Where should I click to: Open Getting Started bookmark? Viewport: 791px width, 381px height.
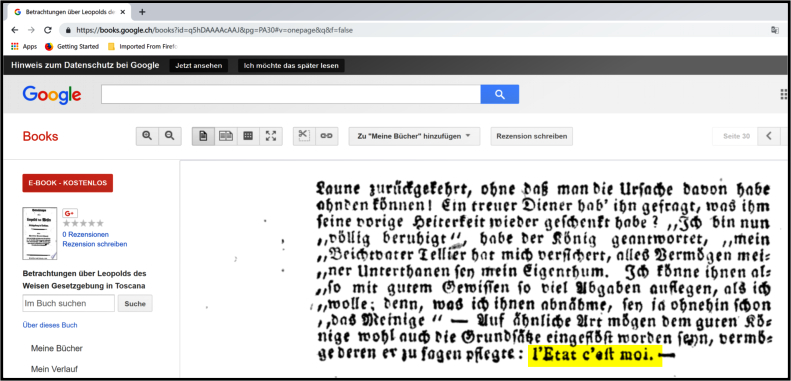pyautogui.click(x=72, y=46)
